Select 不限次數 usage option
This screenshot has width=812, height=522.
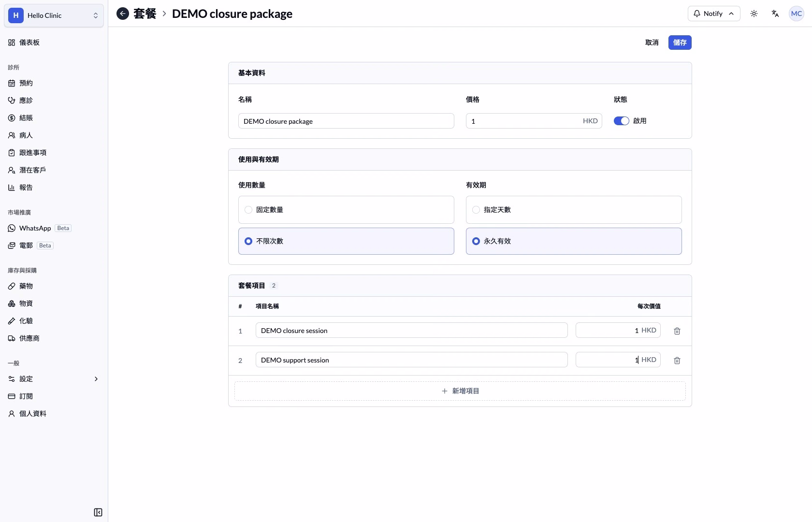click(346, 241)
